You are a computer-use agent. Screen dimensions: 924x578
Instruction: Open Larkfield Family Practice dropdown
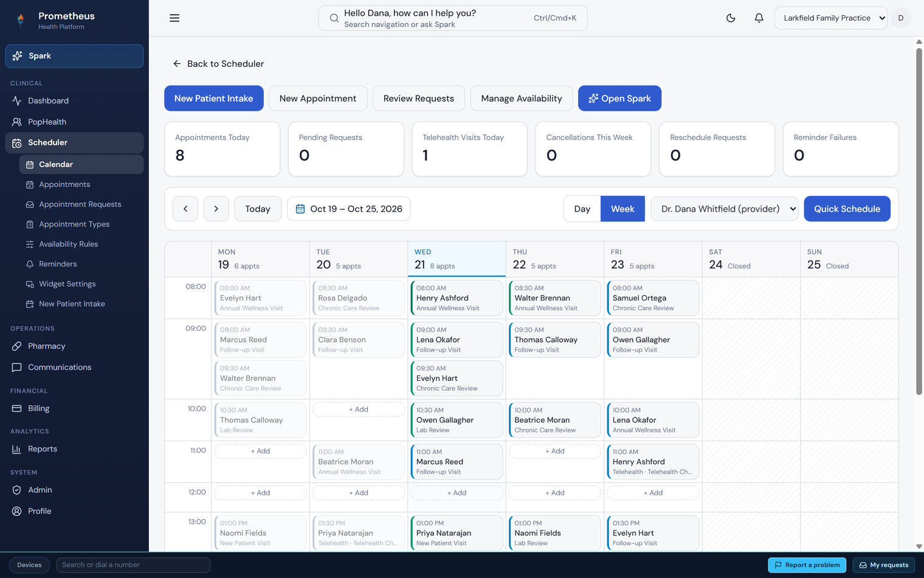point(831,18)
